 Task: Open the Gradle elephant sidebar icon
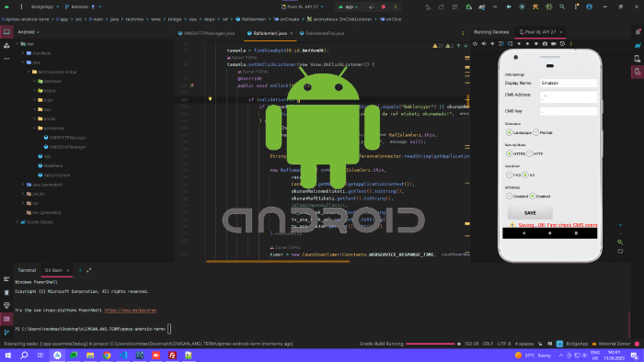pos(638,45)
